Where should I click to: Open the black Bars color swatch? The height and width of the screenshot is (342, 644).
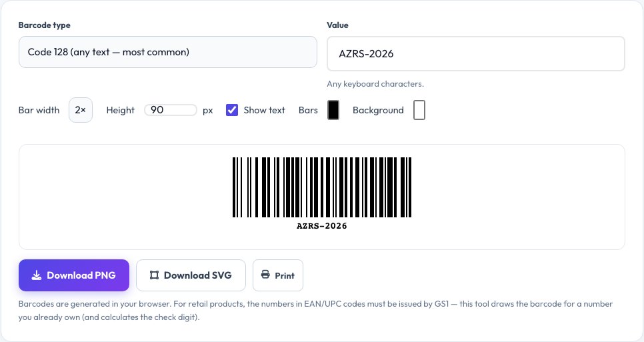pos(333,110)
